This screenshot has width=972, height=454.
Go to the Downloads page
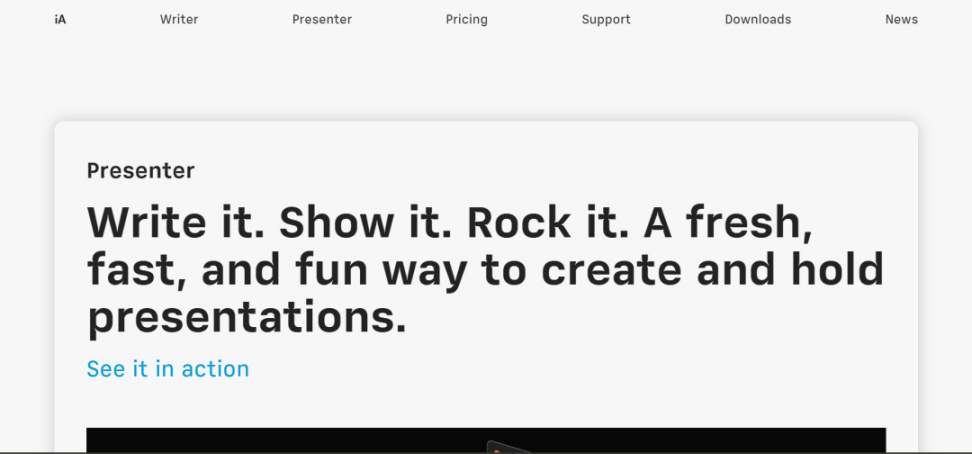[758, 19]
